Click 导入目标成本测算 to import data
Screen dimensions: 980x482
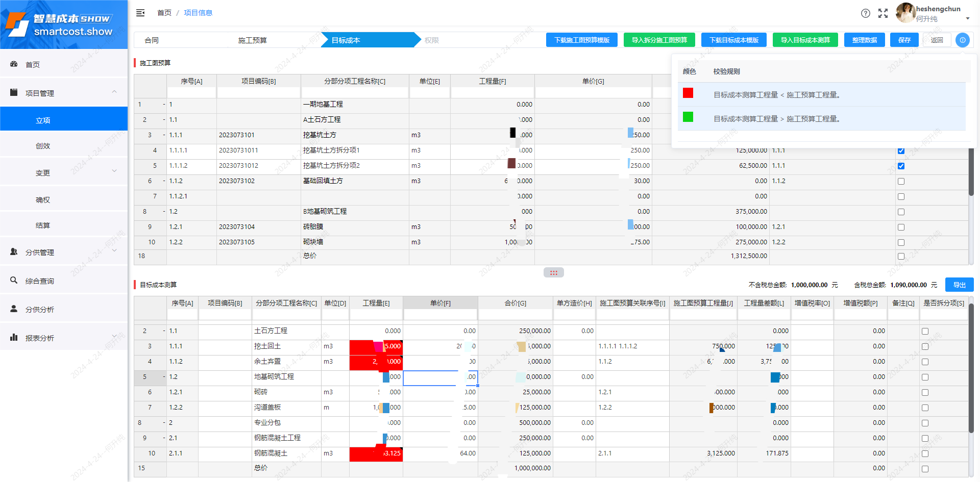tap(805, 40)
